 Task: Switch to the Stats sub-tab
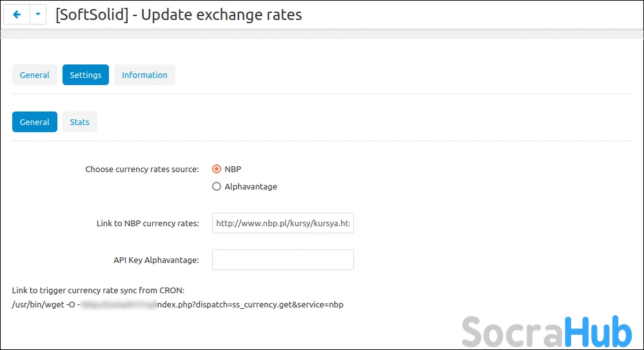pyautogui.click(x=80, y=122)
